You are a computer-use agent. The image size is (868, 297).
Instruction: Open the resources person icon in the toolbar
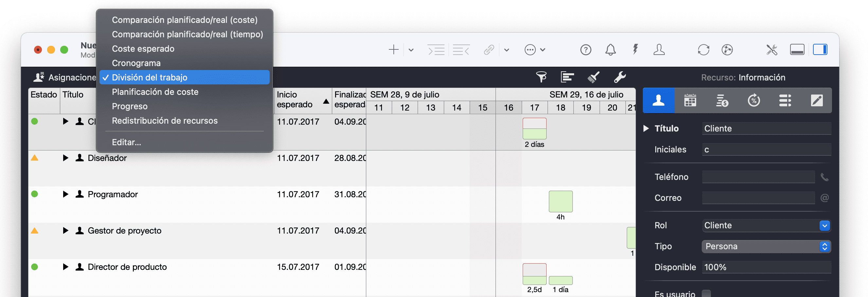[660, 49]
